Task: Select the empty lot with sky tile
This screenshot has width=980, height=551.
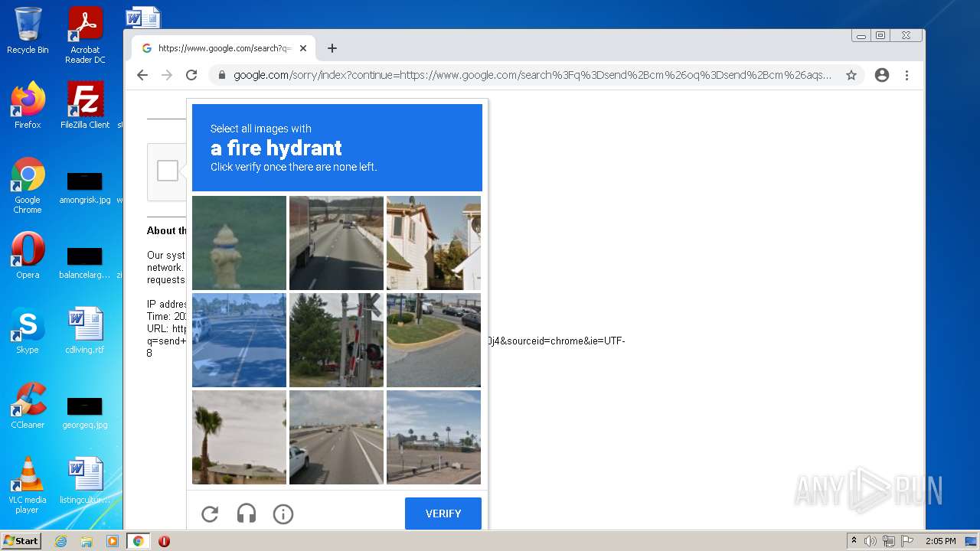Action: pyautogui.click(x=433, y=437)
